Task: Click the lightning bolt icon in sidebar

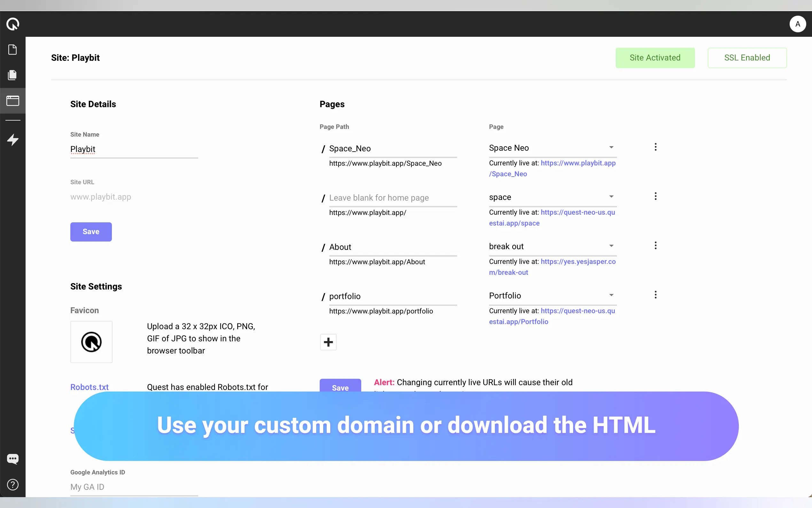Action: point(13,139)
